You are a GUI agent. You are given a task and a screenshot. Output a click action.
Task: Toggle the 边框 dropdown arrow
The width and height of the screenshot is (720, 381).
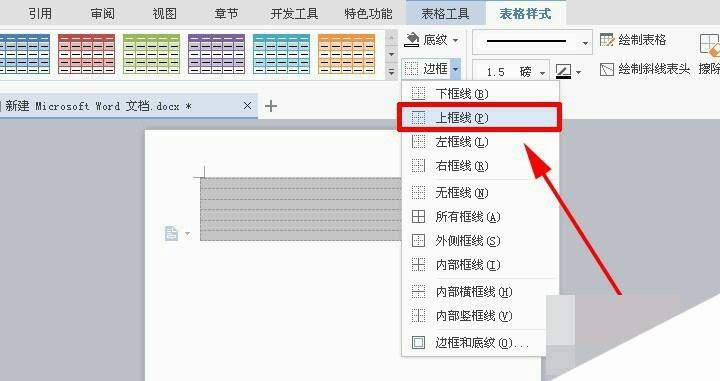[x=455, y=69]
